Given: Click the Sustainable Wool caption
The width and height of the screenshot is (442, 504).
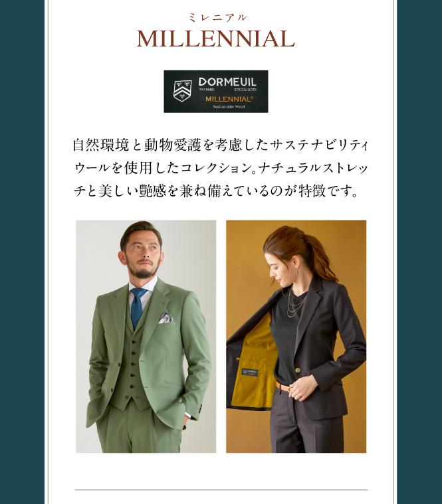Looking at the screenshot, I should 229,107.
